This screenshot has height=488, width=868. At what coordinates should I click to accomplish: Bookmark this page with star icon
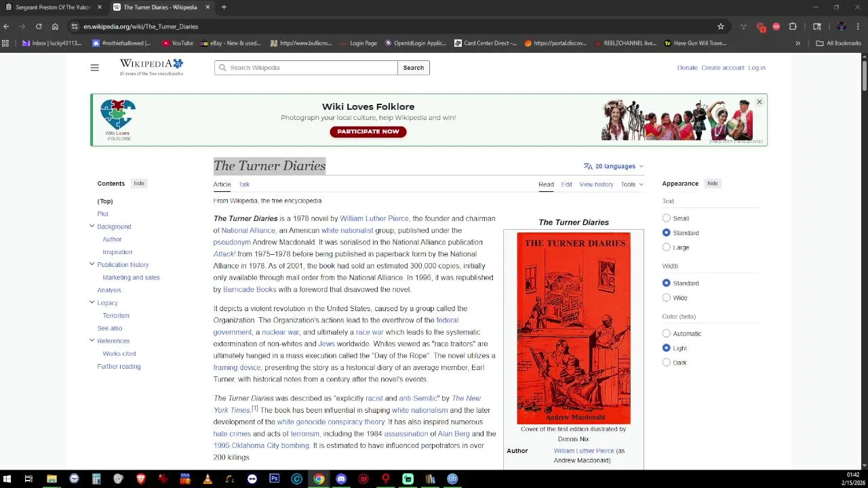point(721,26)
